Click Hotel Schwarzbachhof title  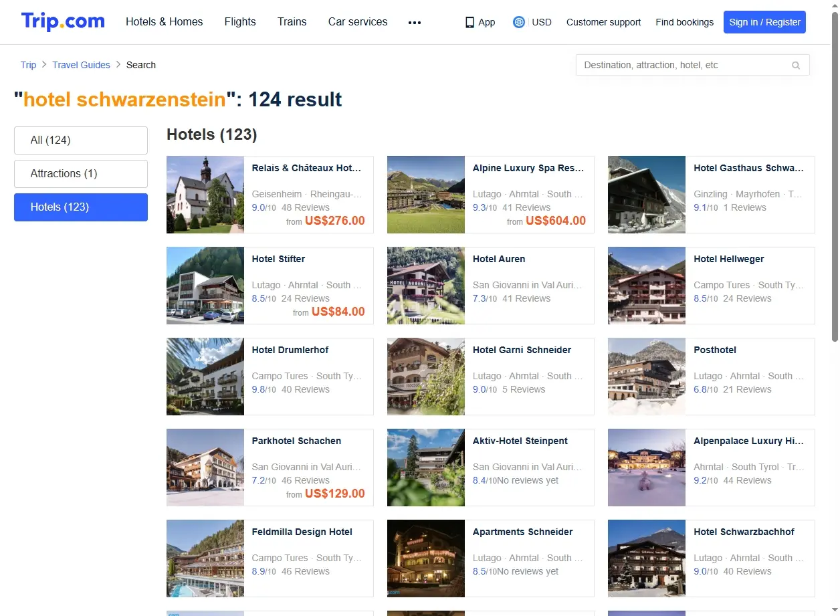744,532
